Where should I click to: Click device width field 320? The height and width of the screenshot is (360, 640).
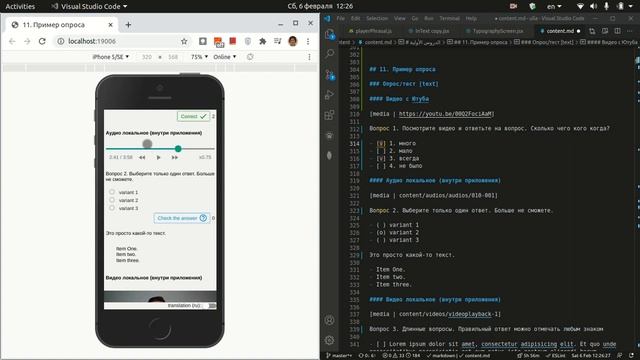click(x=147, y=57)
